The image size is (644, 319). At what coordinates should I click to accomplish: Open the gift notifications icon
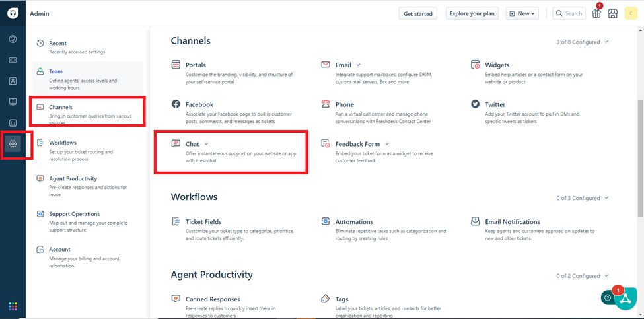(x=596, y=13)
